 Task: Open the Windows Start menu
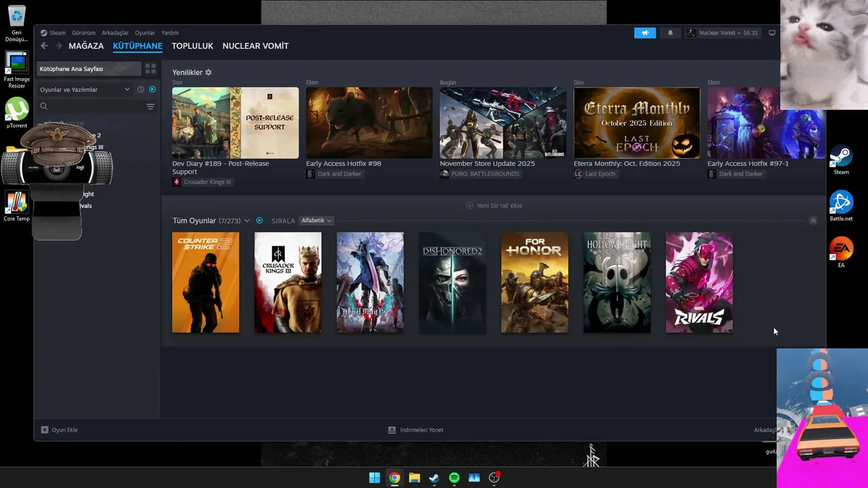pyautogui.click(x=374, y=478)
